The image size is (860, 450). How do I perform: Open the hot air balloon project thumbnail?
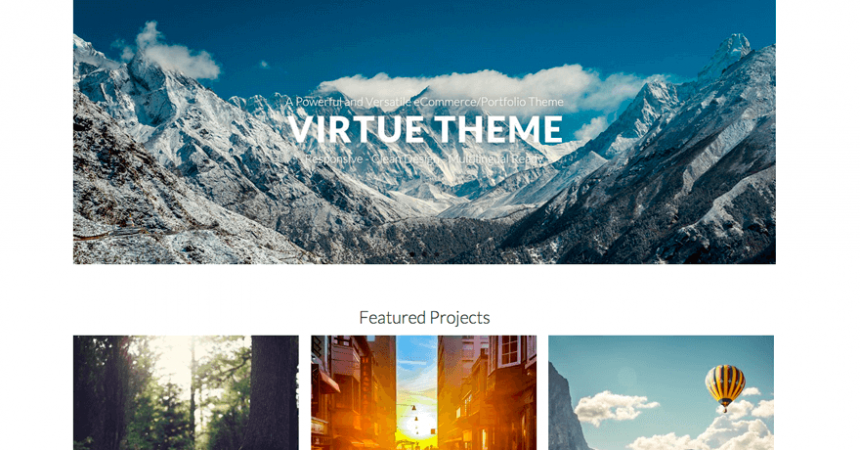click(661, 392)
